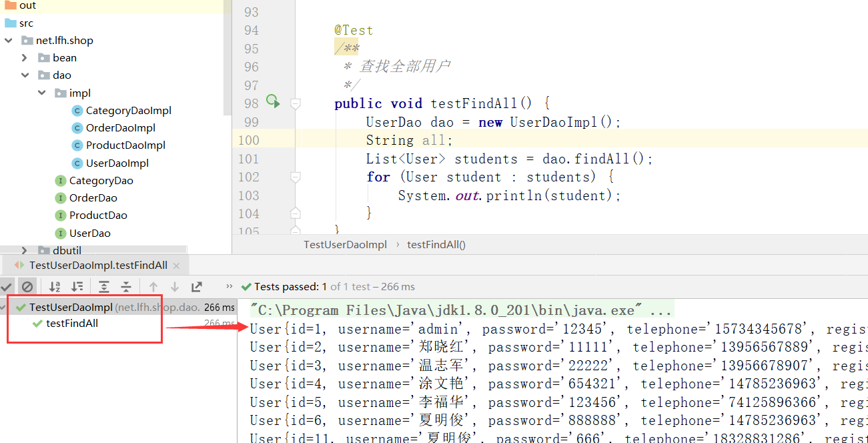This screenshot has height=443, width=868.
Task: Expand the bean package
Action: click(x=25, y=58)
